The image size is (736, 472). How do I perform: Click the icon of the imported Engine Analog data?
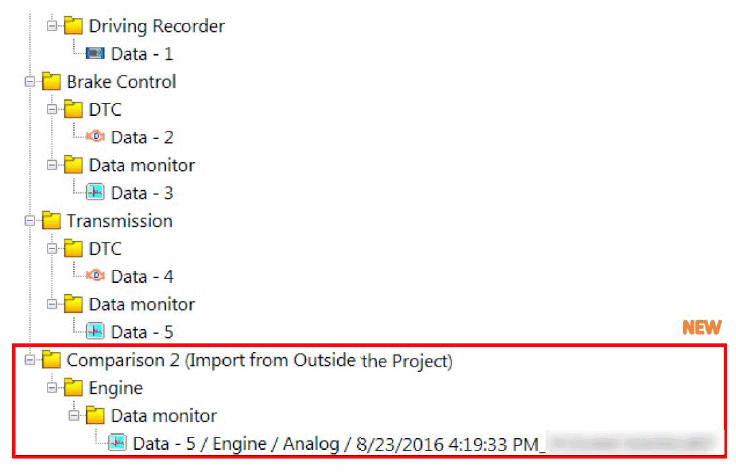point(118,442)
